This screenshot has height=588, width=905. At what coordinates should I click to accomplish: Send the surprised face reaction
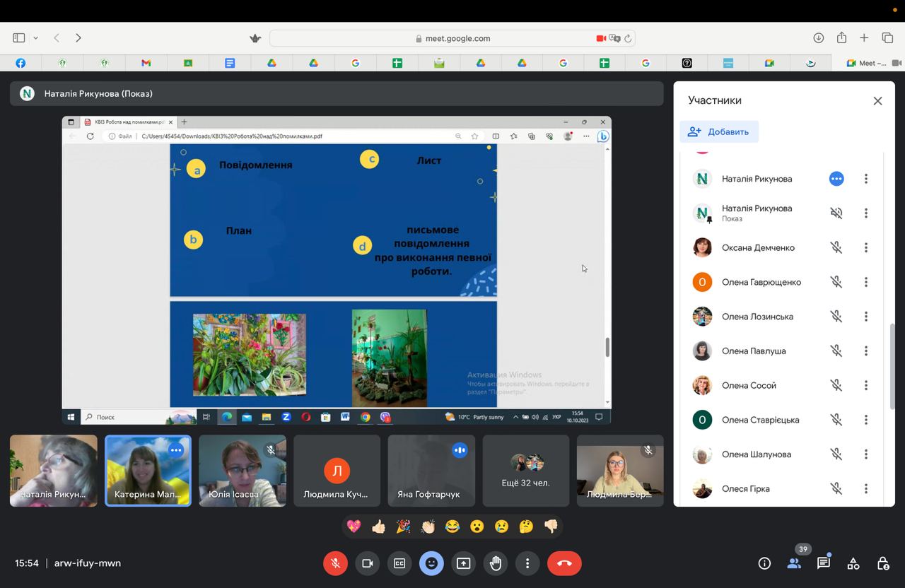click(x=477, y=527)
